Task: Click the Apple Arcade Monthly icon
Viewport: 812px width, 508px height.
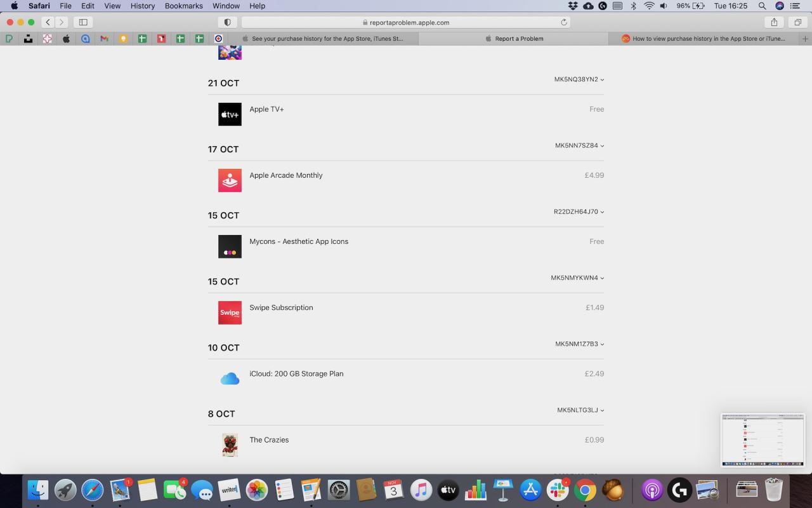Action: point(230,180)
